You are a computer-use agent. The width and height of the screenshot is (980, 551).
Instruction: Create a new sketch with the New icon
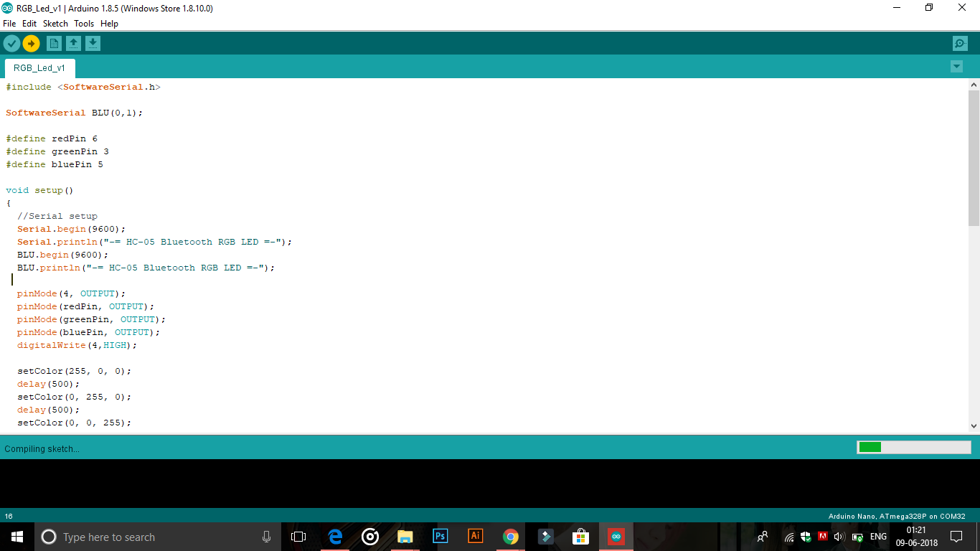55,43
